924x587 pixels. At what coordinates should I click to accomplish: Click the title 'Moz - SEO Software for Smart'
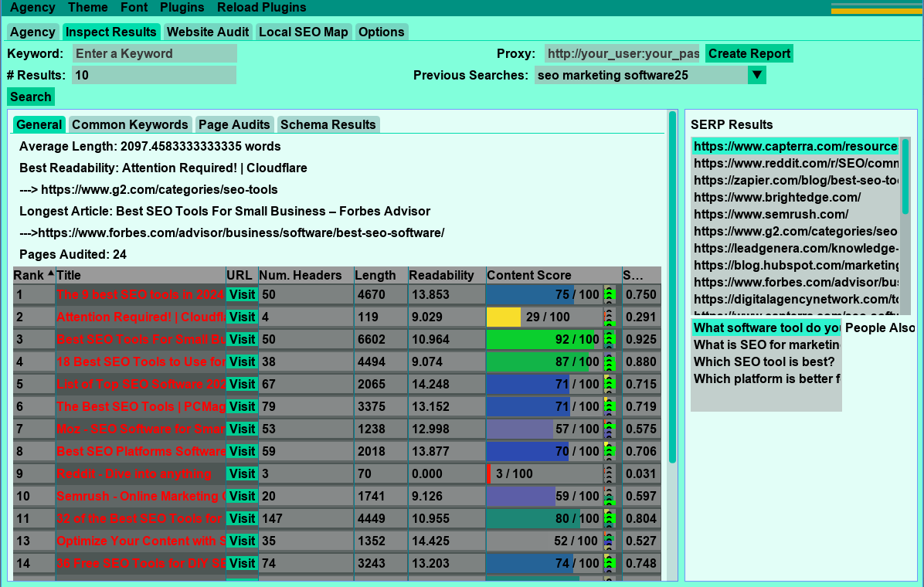click(x=141, y=429)
